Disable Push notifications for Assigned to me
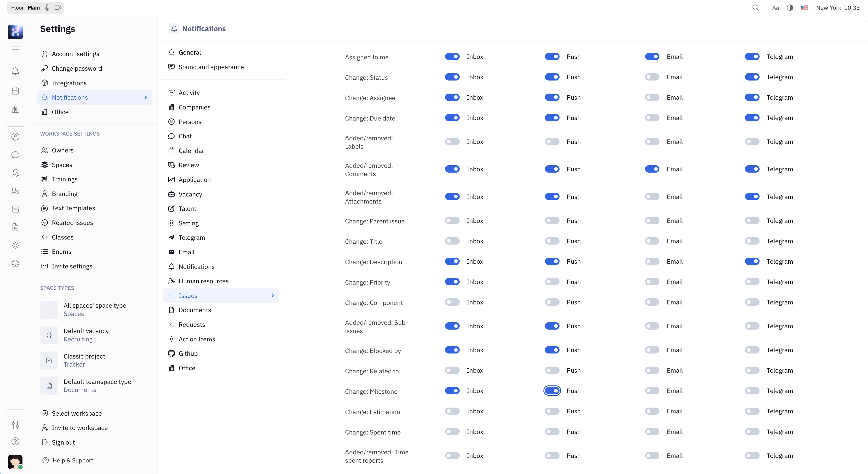This screenshot has width=868, height=474. pos(552,57)
